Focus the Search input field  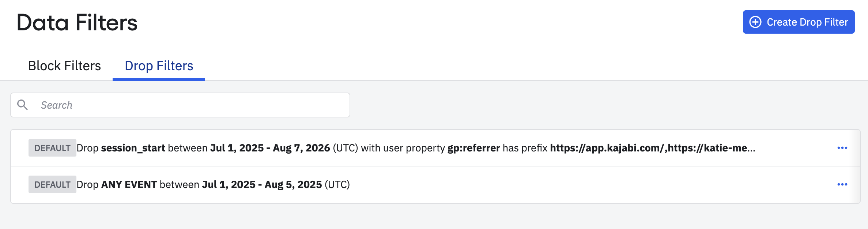(x=180, y=105)
